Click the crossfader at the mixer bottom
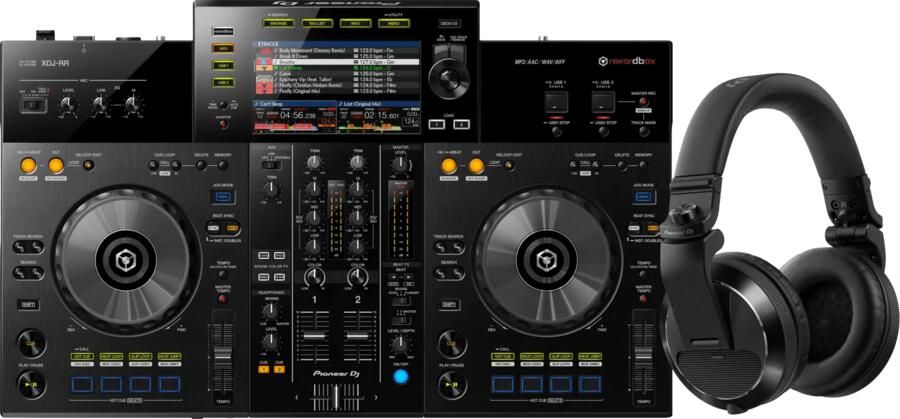The height and width of the screenshot is (419, 900). pos(336,397)
